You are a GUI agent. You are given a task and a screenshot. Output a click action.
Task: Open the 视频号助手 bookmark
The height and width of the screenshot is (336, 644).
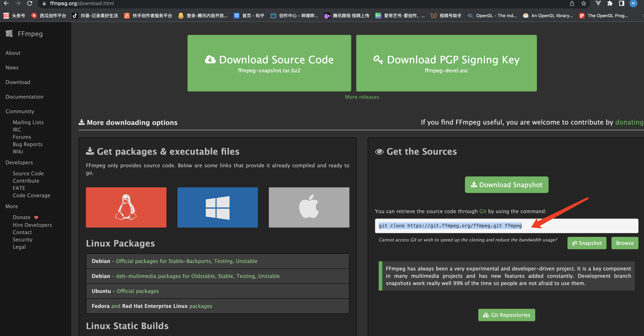coord(446,16)
